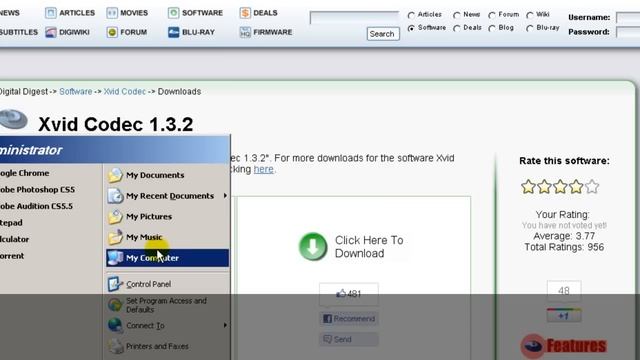The width and height of the screenshot is (640, 360).
Task: Click the Features logo icon
Action: coord(533,346)
